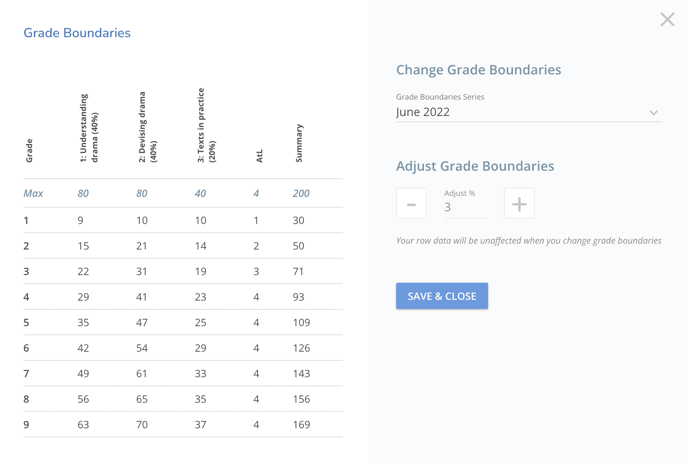
Task: Open the Grade Boundaries Series dropdown arrow
Action: point(653,113)
